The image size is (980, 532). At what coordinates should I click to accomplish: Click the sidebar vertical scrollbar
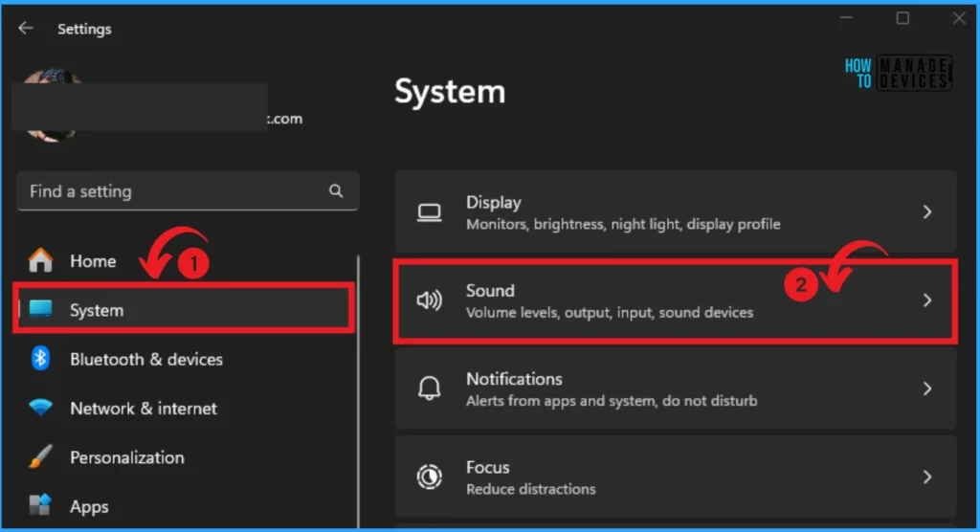click(x=358, y=390)
